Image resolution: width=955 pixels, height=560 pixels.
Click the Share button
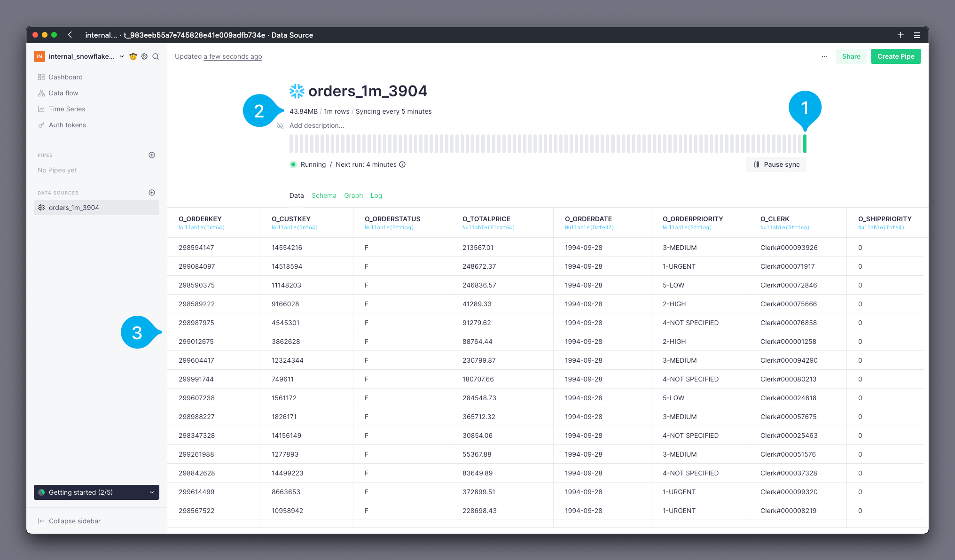point(851,56)
